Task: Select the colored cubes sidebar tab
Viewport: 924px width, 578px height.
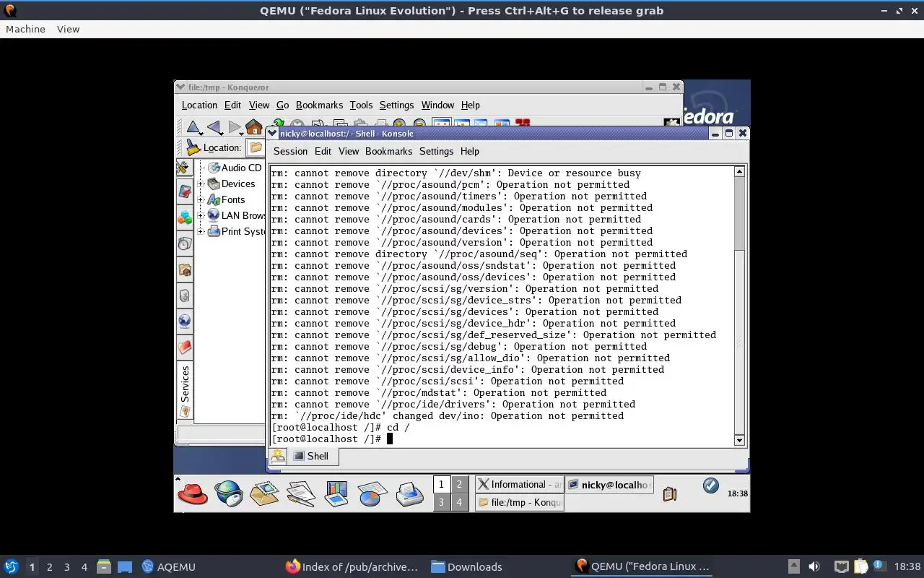Action: point(184,217)
